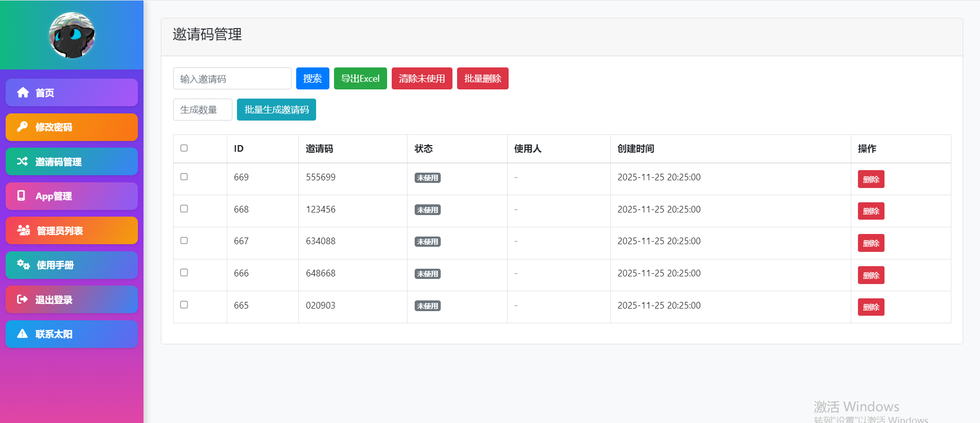Check the box for invite code 555699
Viewport: 980px width, 423px height.
[184, 177]
